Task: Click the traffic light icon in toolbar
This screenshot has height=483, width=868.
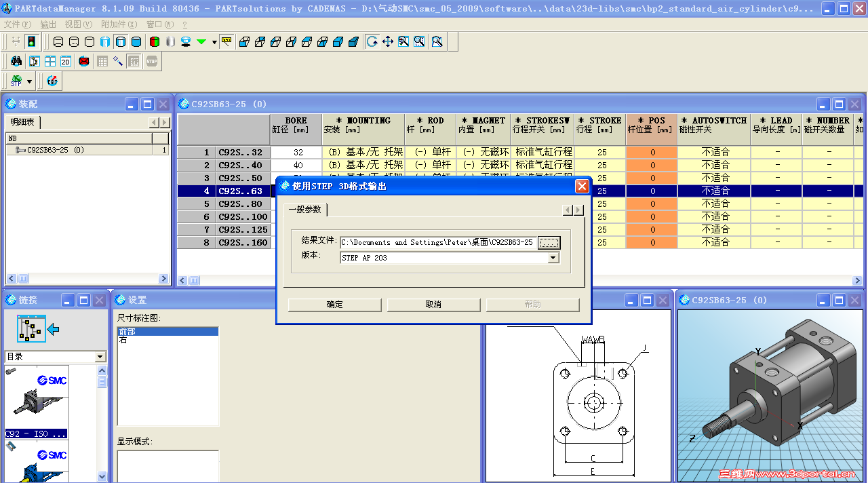Action: [x=31, y=41]
